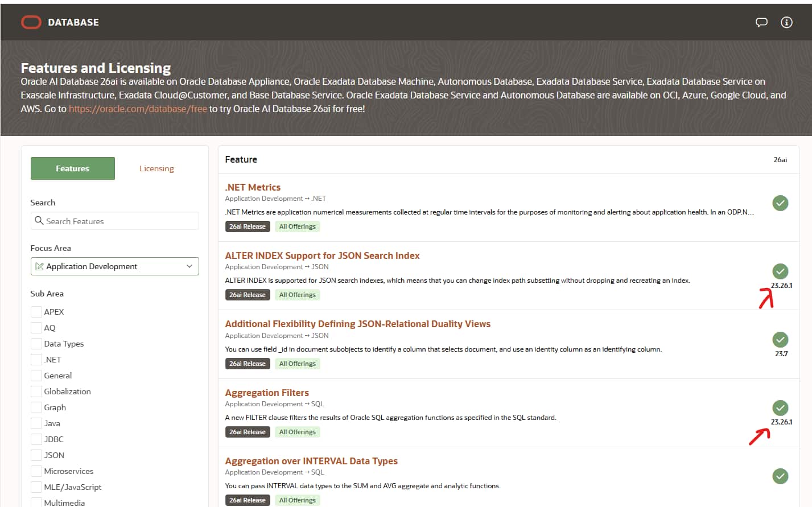This screenshot has height=507, width=812.
Task: Open the Focus Area Application Development dropdown
Action: (114, 266)
